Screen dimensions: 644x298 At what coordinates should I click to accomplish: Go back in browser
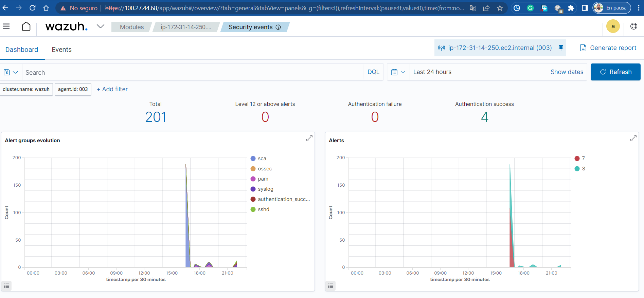[5, 8]
